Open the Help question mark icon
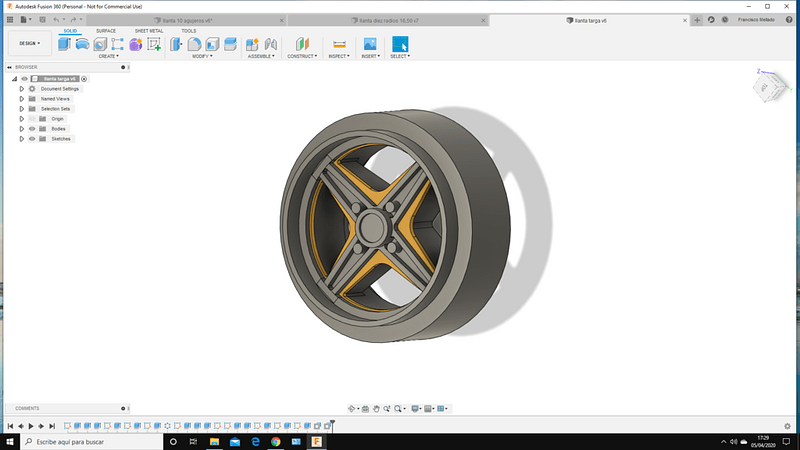 pyautogui.click(x=789, y=20)
